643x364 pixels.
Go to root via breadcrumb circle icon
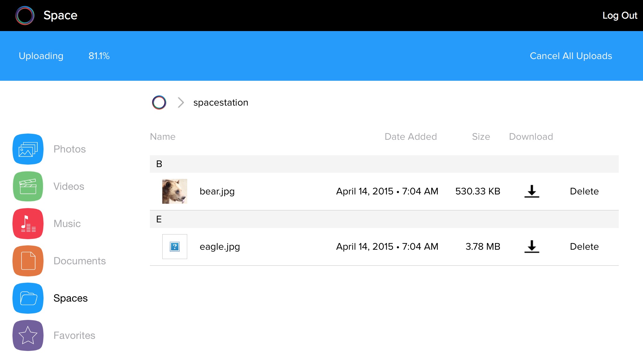pyautogui.click(x=159, y=102)
